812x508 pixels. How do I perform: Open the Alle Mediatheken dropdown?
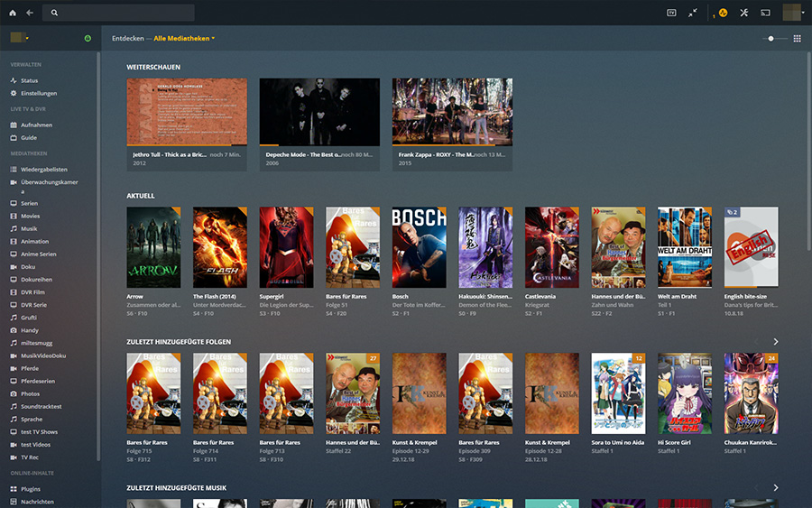[x=184, y=38]
